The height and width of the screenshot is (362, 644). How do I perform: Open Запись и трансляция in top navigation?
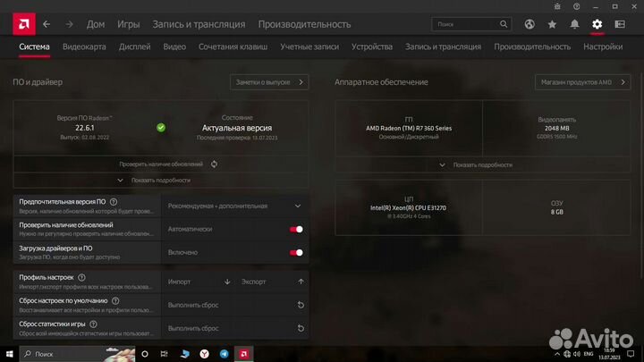[x=199, y=24]
